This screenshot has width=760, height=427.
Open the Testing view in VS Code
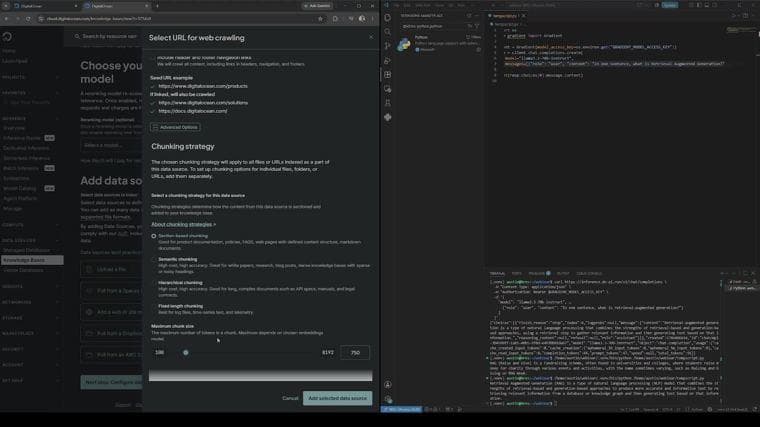388,103
